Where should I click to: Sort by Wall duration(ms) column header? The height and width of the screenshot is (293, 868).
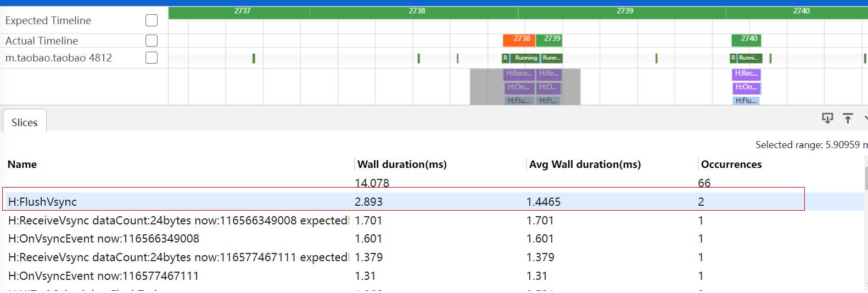click(x=402, y=164)
